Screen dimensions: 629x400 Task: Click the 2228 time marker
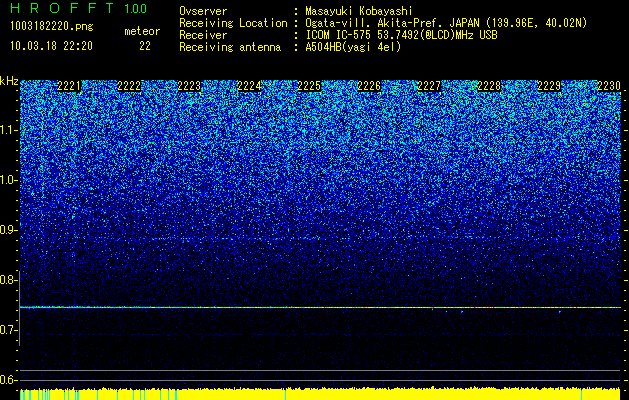click(x=489, y=86)
